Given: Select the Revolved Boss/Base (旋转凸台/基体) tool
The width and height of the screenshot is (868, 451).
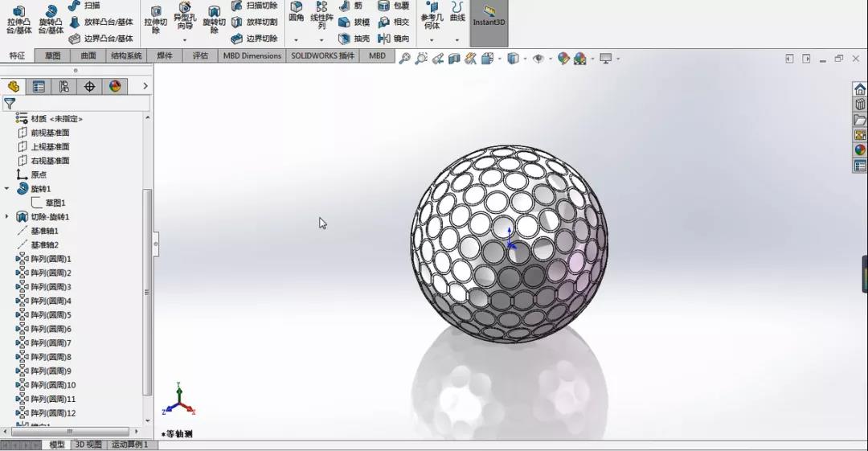Looking at the screenshot, I should point(51,20).
